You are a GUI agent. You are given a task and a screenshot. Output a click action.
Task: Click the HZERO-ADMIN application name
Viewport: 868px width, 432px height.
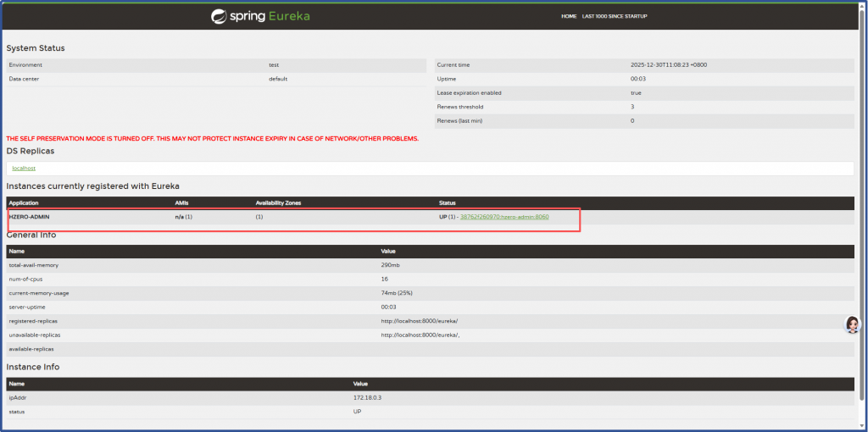(30, 217)
